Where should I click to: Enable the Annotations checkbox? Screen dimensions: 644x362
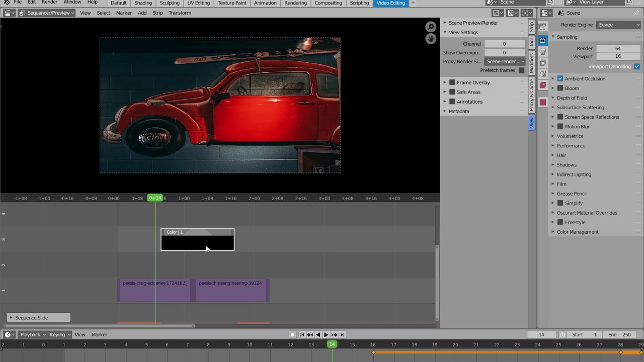coord(452,102)
